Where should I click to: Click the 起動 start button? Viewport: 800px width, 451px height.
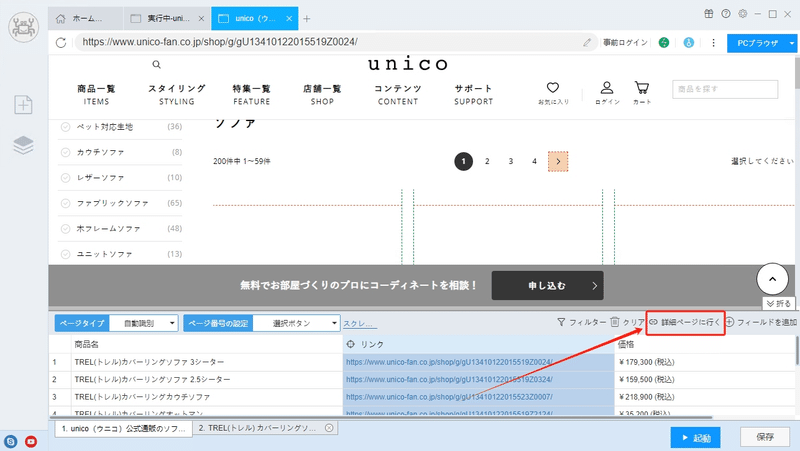[695, 438]
